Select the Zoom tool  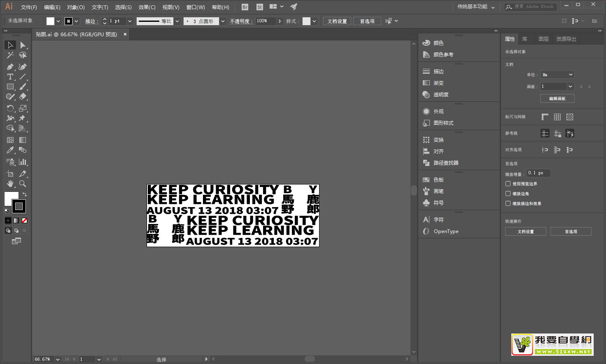(23, 184)
